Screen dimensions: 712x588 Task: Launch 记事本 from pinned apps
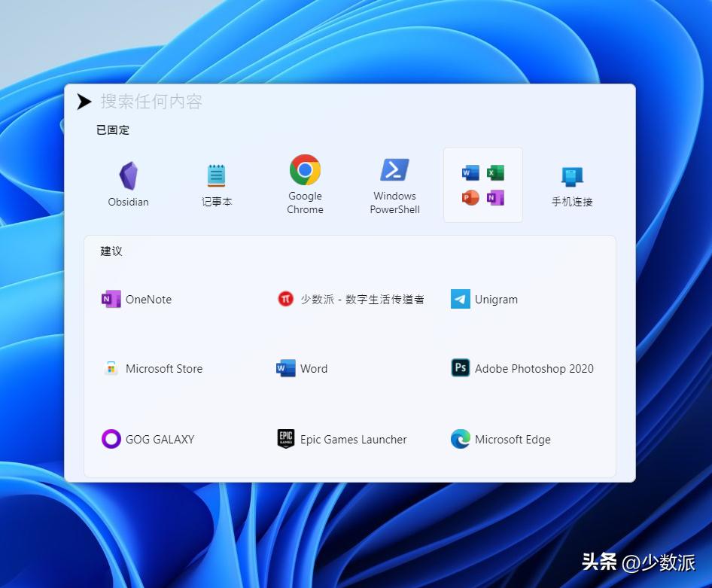point(217,184)
